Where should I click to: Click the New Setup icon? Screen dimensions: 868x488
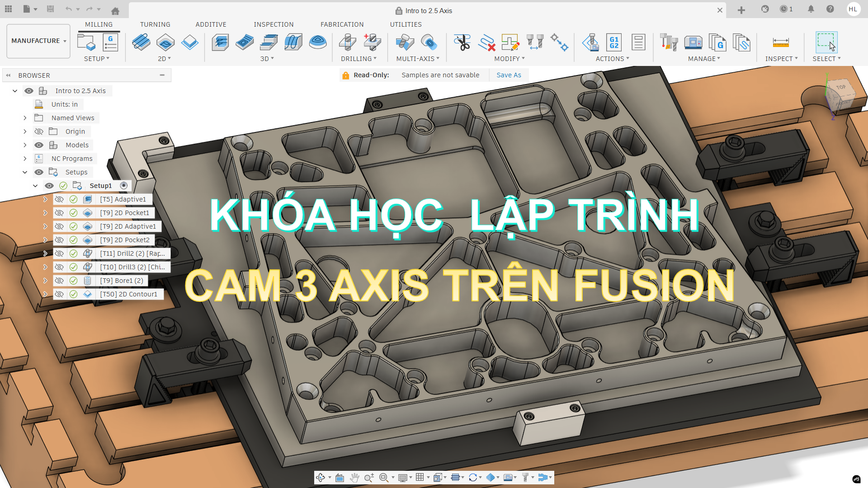pos(86,42)
